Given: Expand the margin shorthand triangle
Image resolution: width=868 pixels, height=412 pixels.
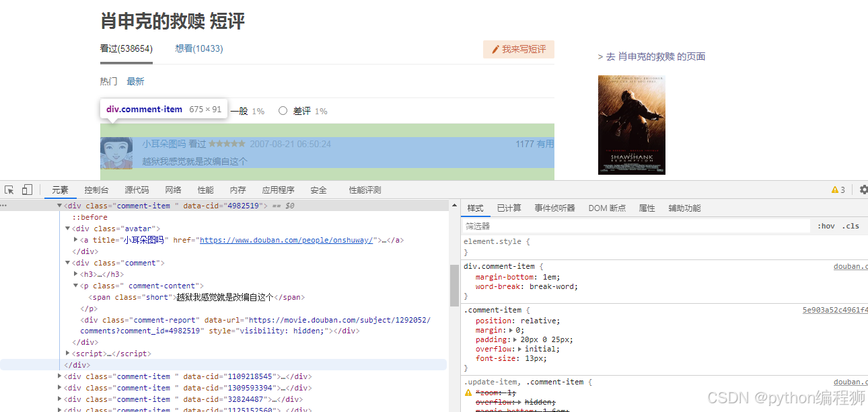Looking at the screenshot, I should tap(511, 330).
